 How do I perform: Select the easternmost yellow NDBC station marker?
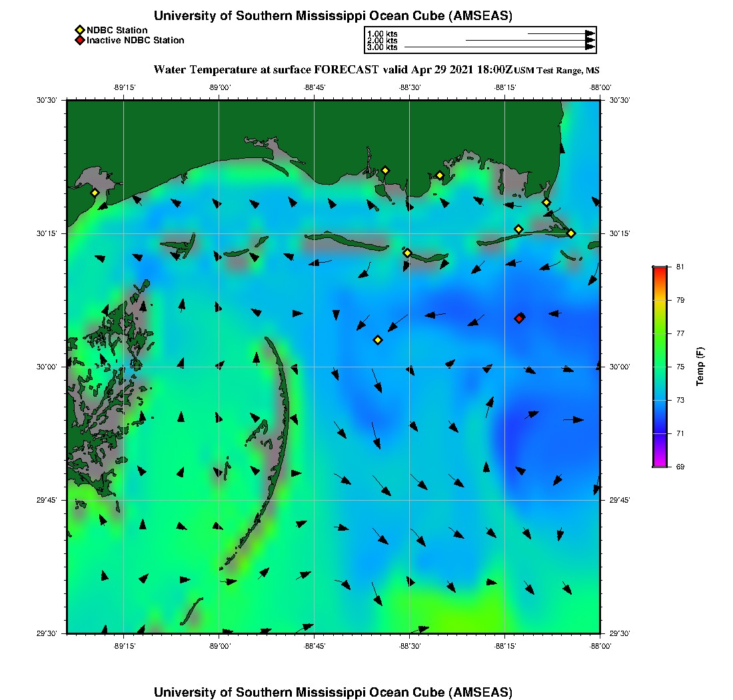coord(571,233)
